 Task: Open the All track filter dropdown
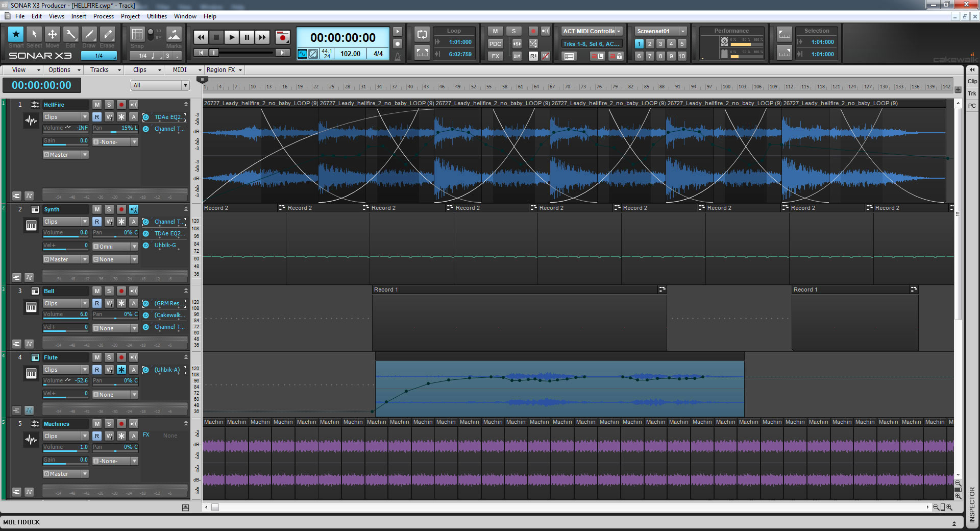(x=185, y=85)
